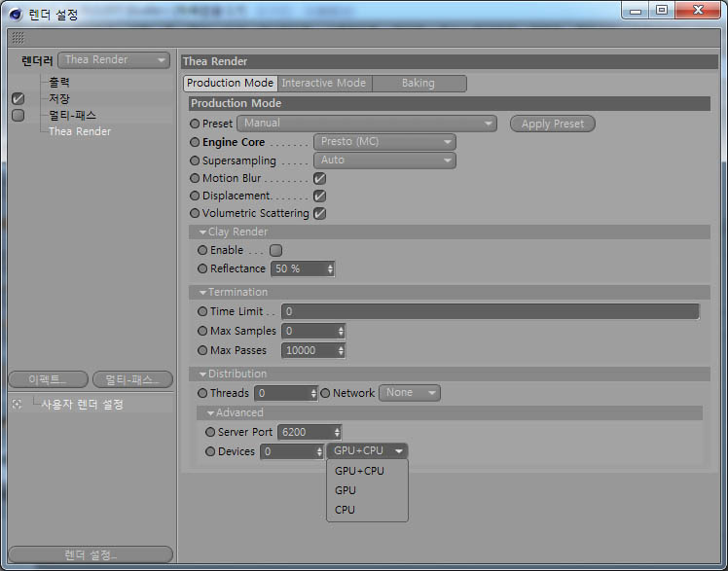The height and width of the screenshot is (571, 728).
Task: Click the Cinema 4D logo icon in title bar
Action: (x=16, y=14)
